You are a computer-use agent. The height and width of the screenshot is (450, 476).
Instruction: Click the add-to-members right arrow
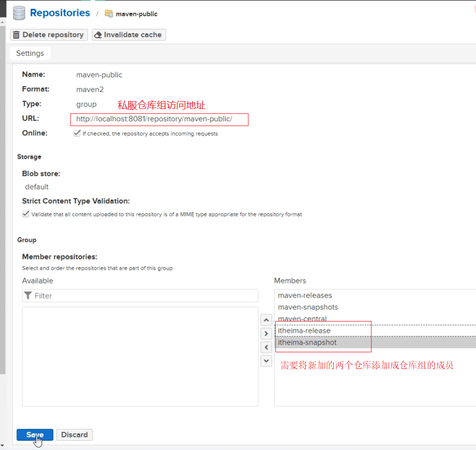point(266,334)
